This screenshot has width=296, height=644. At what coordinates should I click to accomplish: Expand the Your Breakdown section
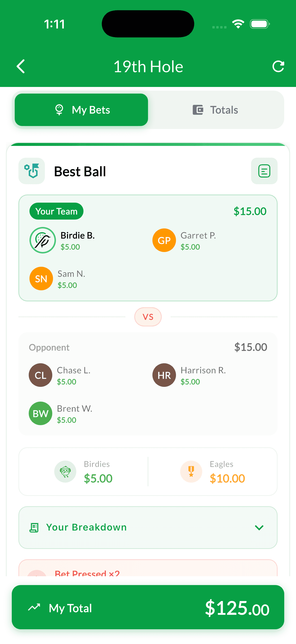pos(148,528)
